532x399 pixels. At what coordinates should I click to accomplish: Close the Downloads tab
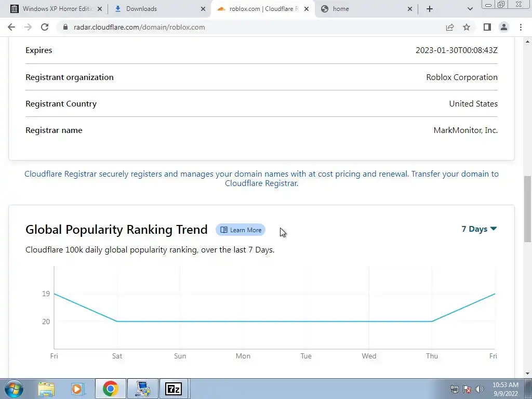[x=203, y=9]
